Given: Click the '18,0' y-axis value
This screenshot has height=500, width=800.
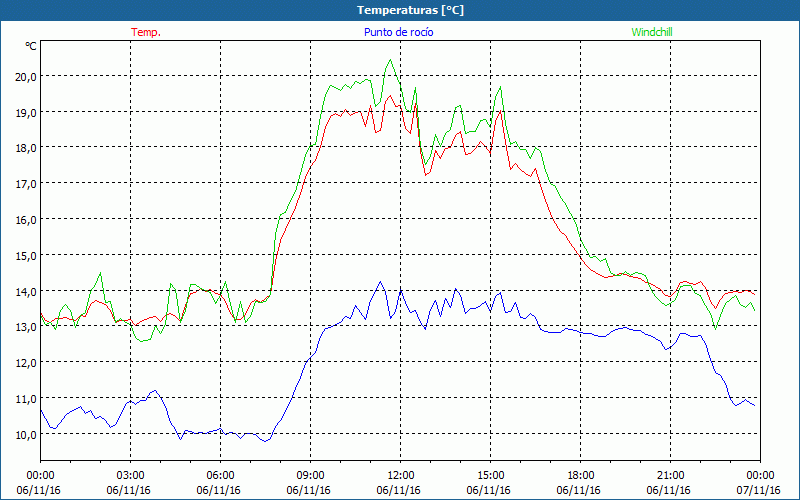Looking at the screenshot, I should coord(27,148).
